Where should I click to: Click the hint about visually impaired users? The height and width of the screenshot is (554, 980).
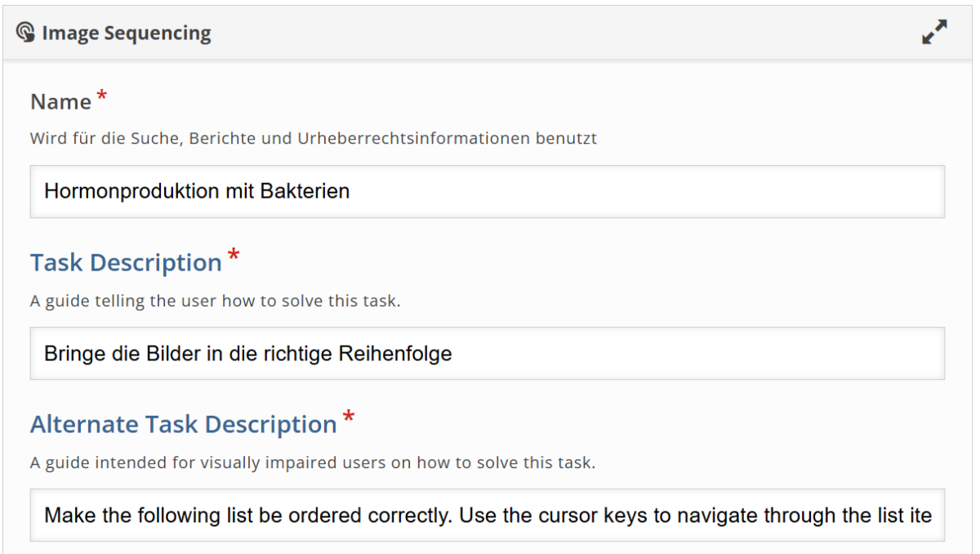[313, 462]
